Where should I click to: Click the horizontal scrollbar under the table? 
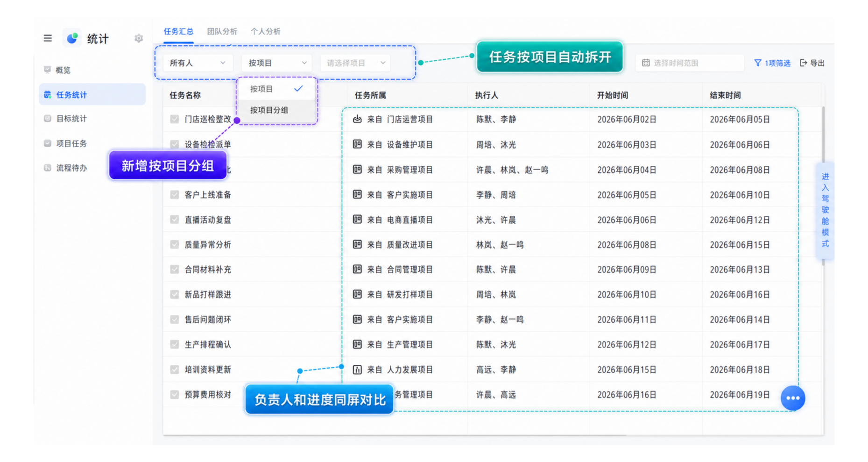pos(395,435)
